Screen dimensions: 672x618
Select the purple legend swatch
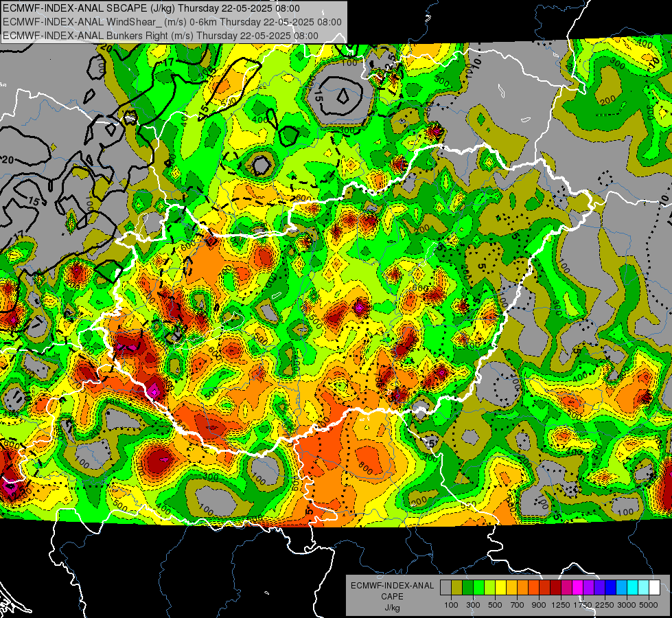coord(589,588)
